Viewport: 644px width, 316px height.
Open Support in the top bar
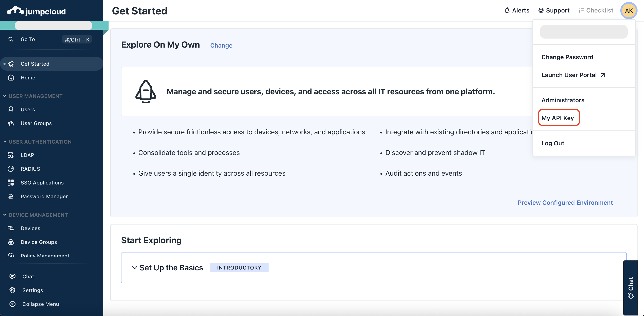pos(554,10)
